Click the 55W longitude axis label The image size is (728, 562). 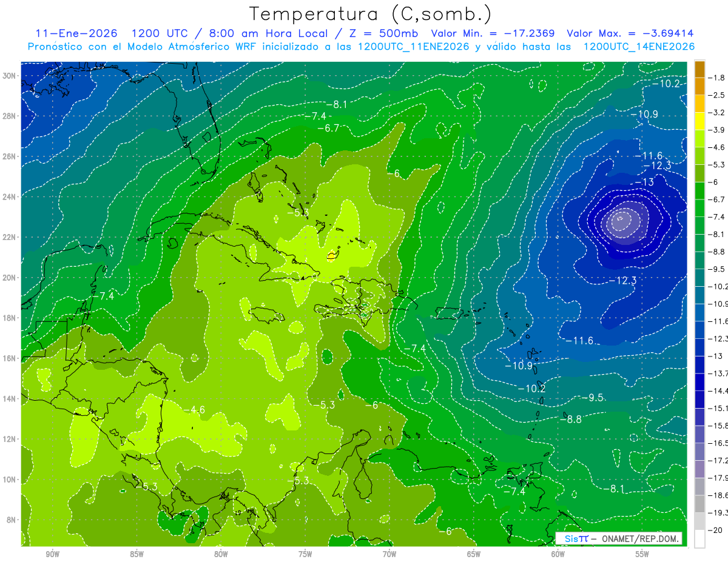pos(642,554)
